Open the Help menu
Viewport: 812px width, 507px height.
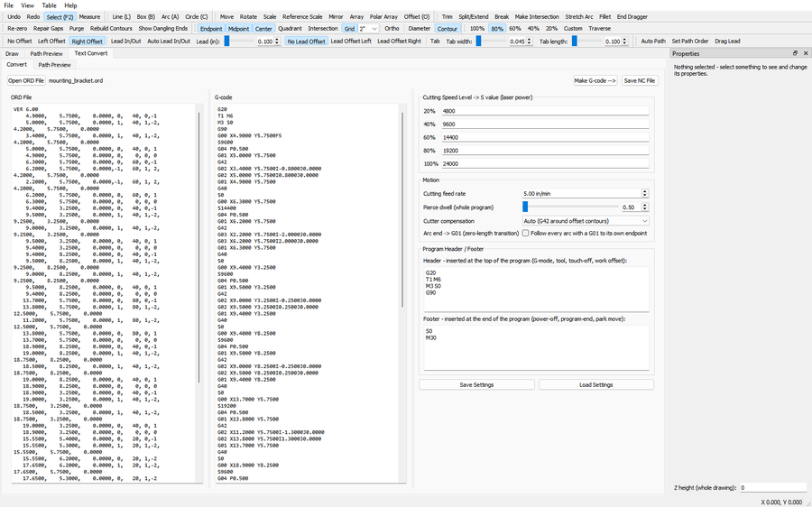70,5
